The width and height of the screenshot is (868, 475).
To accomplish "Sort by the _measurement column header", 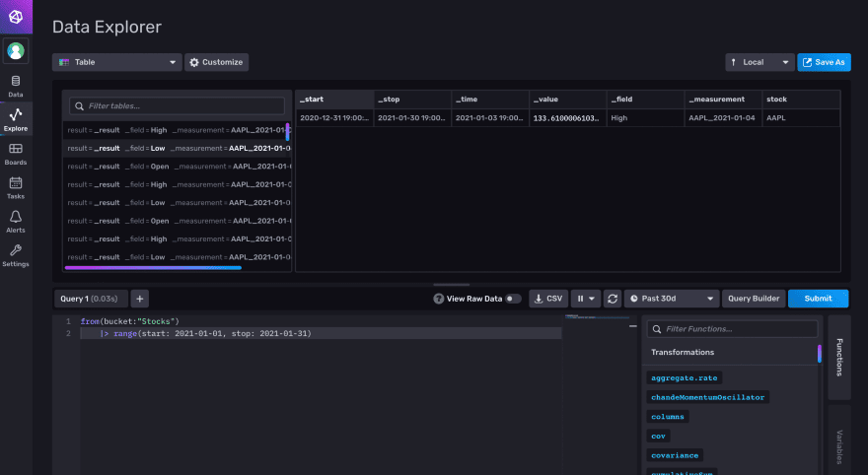I will click(723, 100).
